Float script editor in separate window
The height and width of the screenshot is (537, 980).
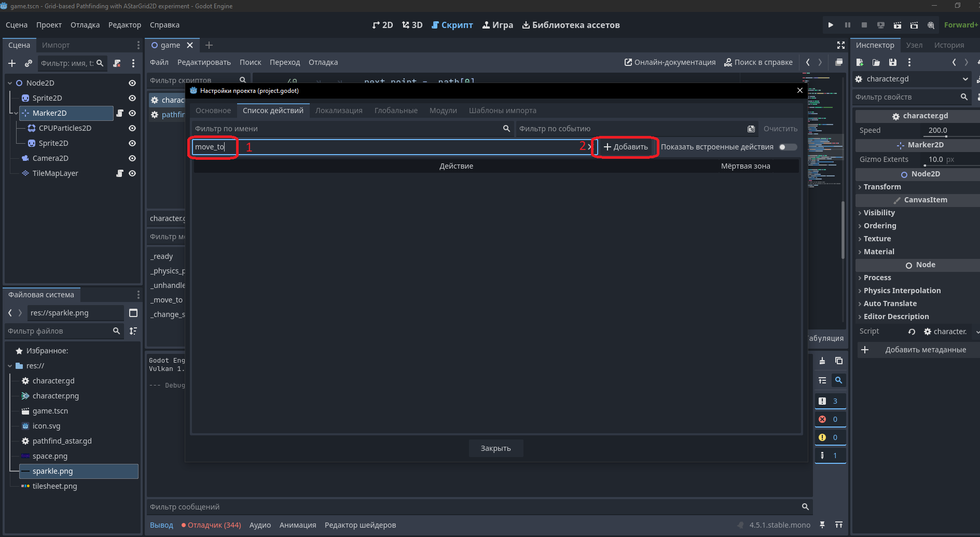point(839,62)
